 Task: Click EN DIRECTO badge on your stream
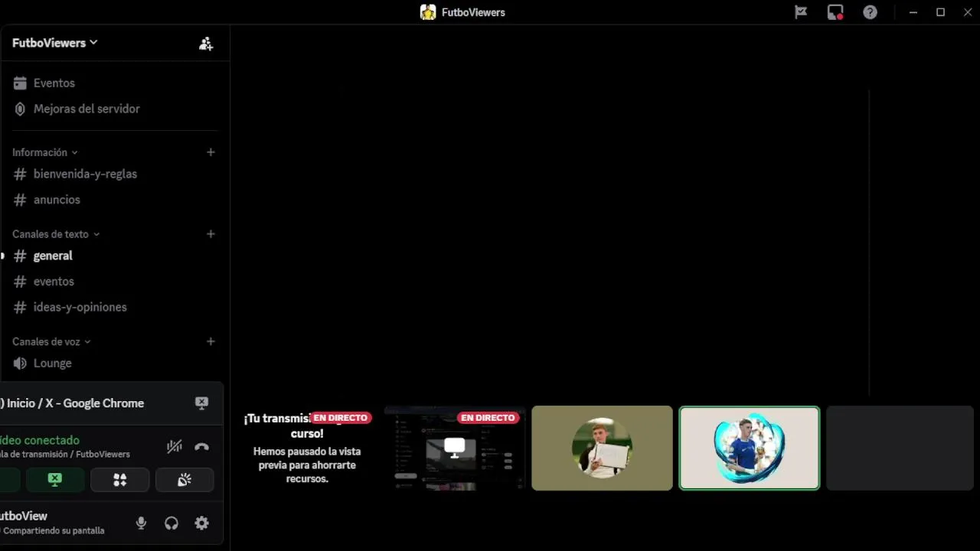(341, 418)
